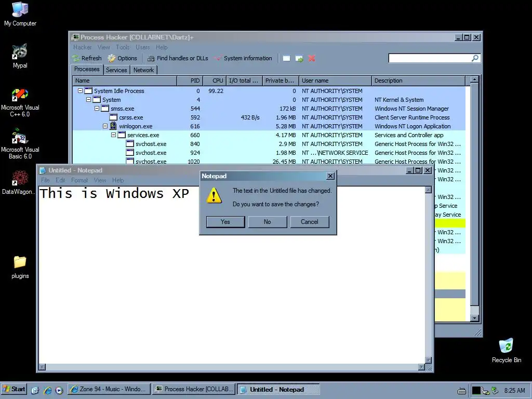532x399 pixels.
Task: Click Microsoft Visual Basic 6.0 desktop icon
Action: click(x=20, y=143)
